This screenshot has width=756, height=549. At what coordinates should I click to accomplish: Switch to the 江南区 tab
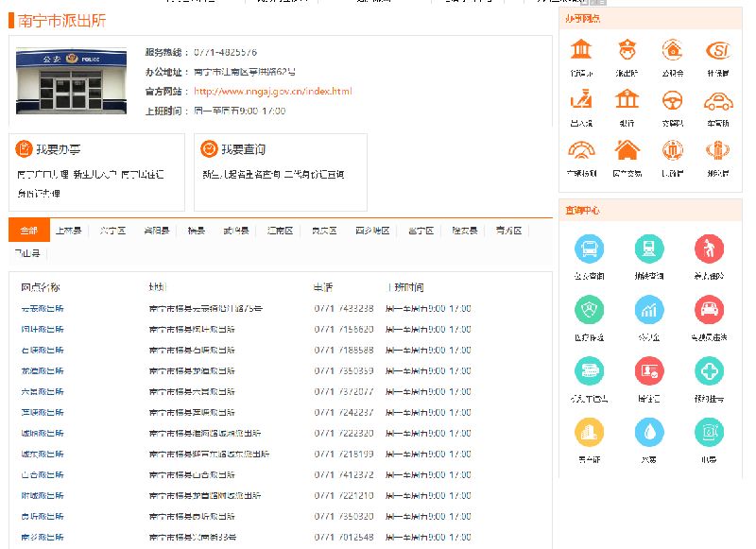coord(280,231)
